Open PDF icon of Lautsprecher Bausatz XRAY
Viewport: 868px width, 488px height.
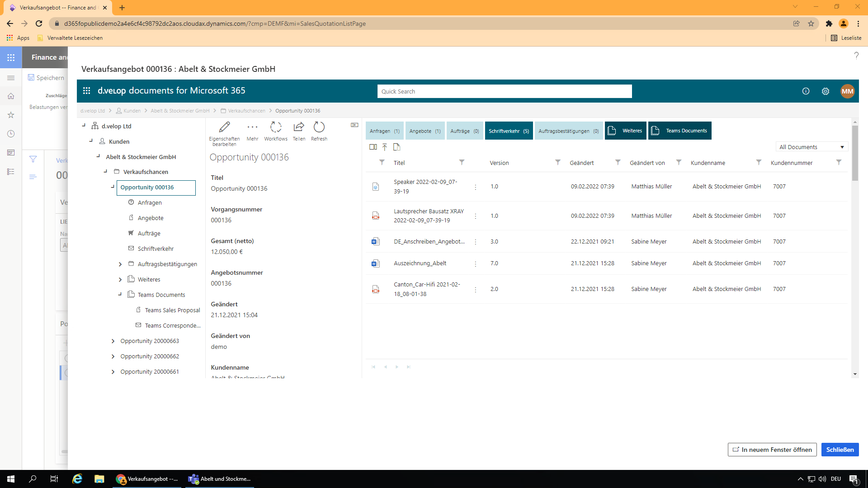376,216
